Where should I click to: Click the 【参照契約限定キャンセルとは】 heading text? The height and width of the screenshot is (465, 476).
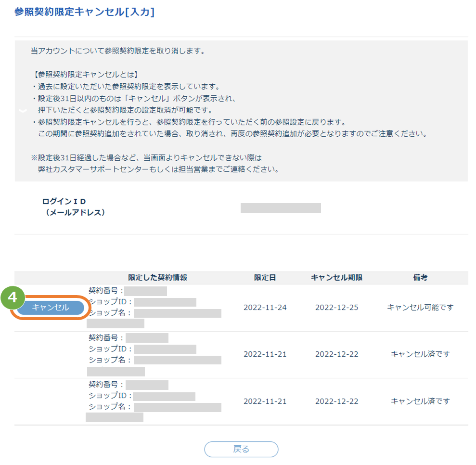86,75
